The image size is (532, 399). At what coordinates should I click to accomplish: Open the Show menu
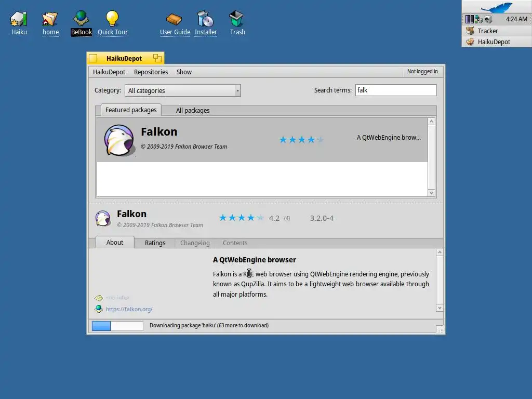point(184,72)
